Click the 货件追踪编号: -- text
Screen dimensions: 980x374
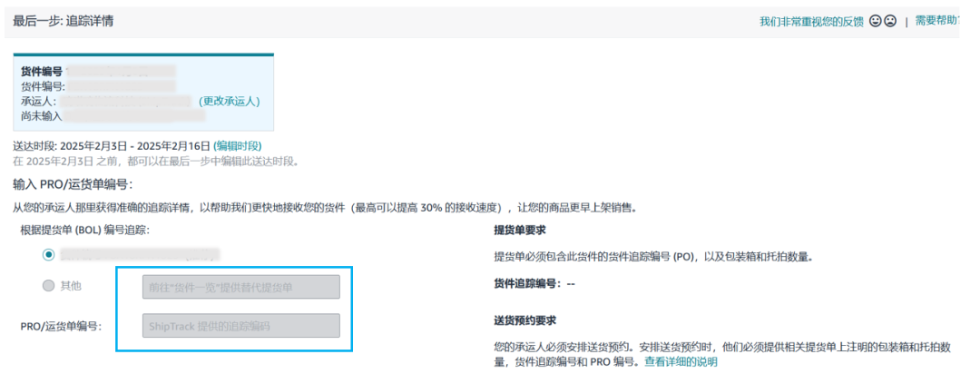[x=534, y=283]
